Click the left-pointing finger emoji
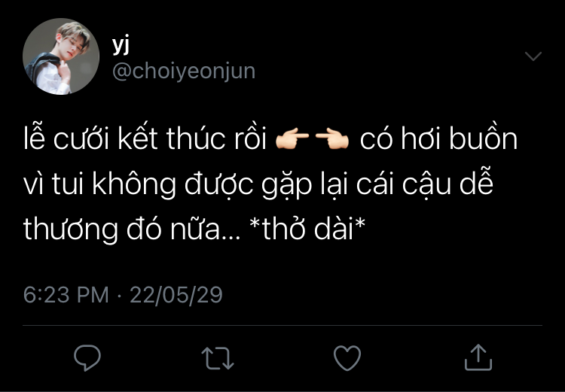The height and width of the screenshot is (392, 565). point(332,140)
